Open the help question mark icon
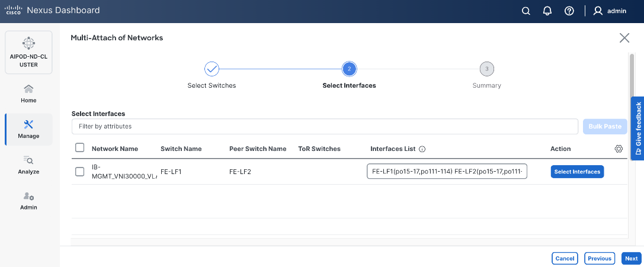 tap(569, 11)
